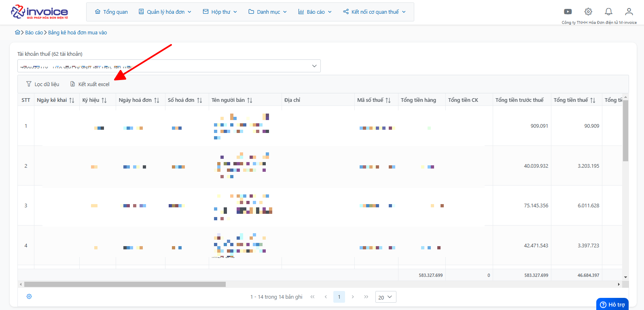The height and width of the screenshot is (310, 644).
Task: Open the Hỗ trợ support button
Action: click(x=612, y=304)
